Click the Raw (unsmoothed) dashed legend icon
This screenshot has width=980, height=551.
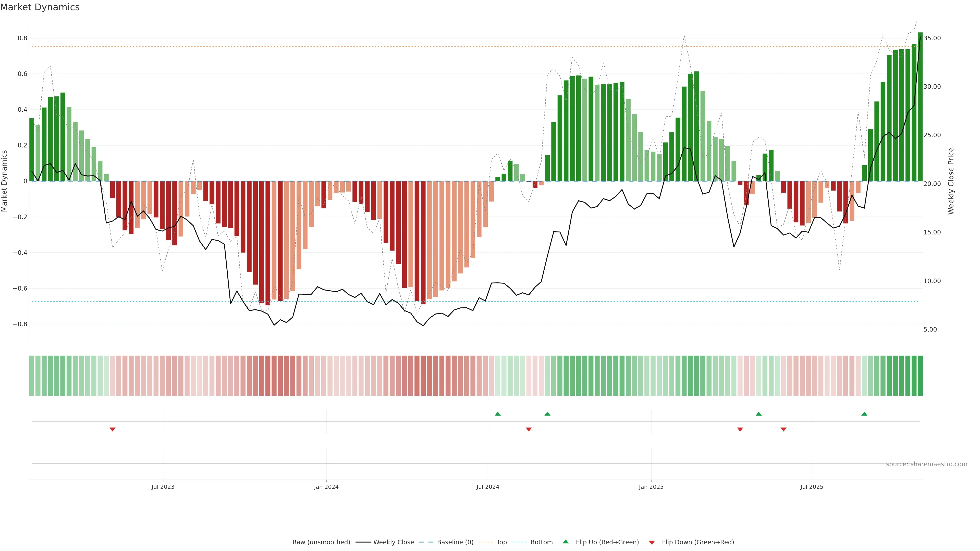(281, 542)
